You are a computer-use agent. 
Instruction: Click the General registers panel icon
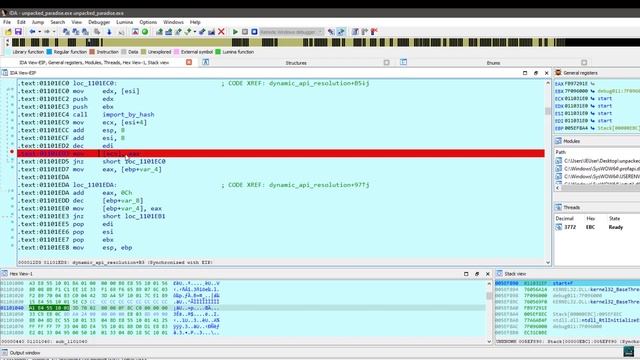pos(558,73)
